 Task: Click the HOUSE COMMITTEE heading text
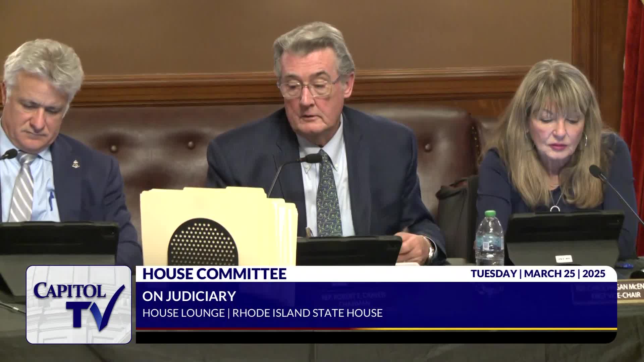tap(214, 274)
